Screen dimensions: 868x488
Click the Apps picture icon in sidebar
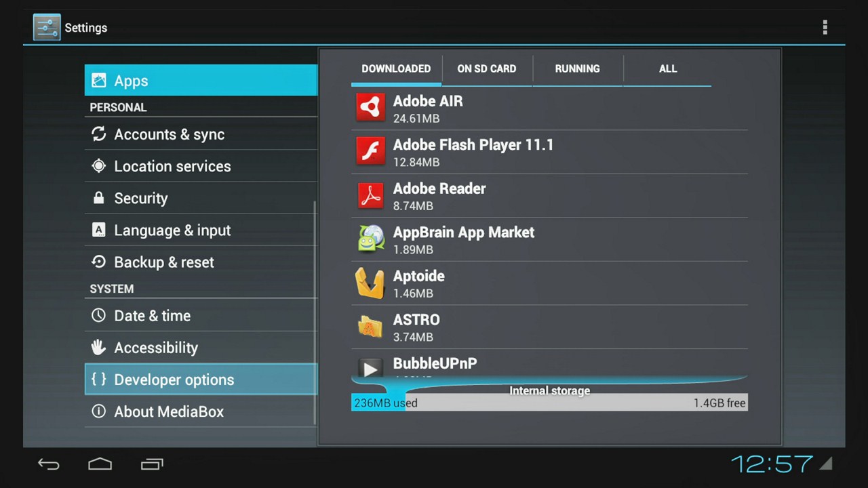point(99,81)
